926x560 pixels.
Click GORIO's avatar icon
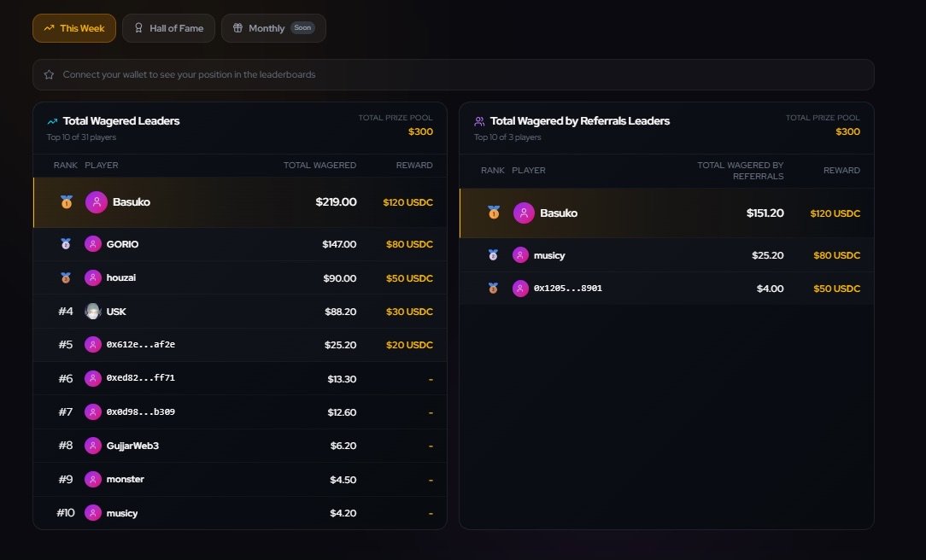(93, 243)
